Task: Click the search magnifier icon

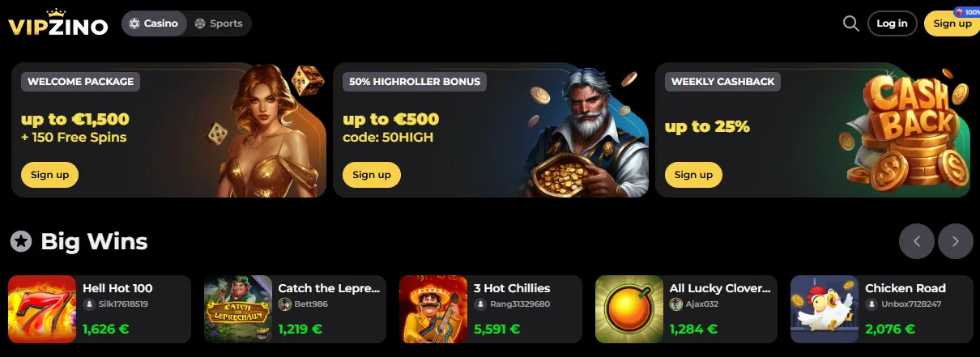Action: tap(850, 23)
